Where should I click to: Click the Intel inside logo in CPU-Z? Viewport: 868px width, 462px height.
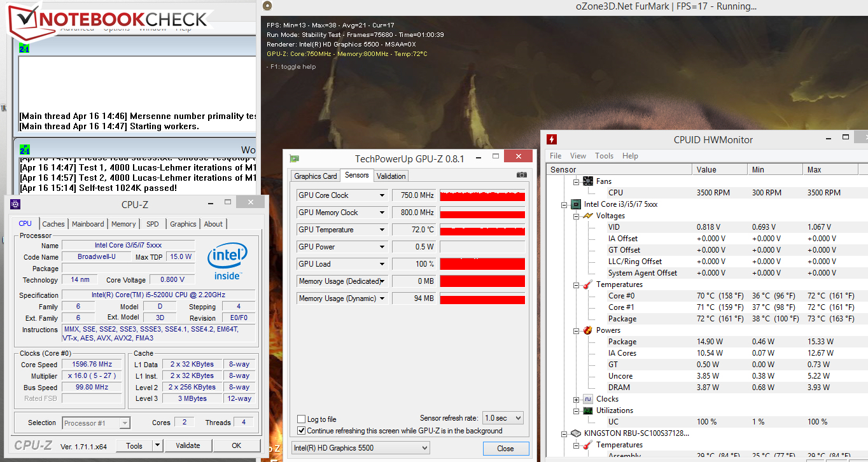[227, 262]
